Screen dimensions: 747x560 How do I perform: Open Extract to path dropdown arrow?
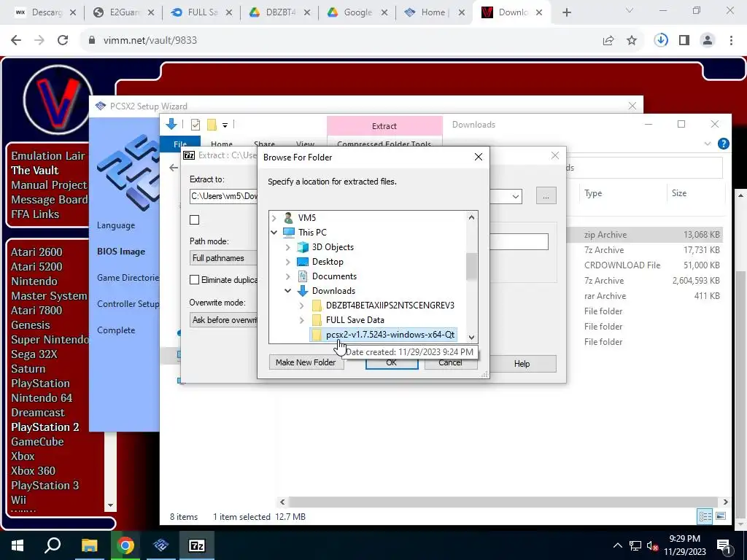(x=516, y=196)
